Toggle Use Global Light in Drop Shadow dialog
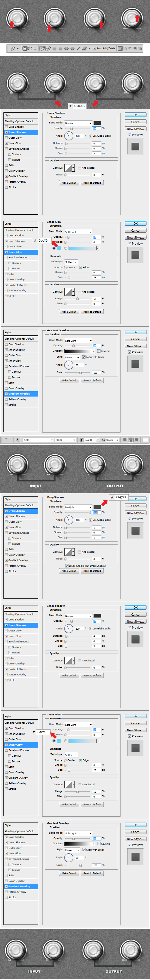Image resolution: width=150 pixels, height=980 pixels. coord(90,520)
